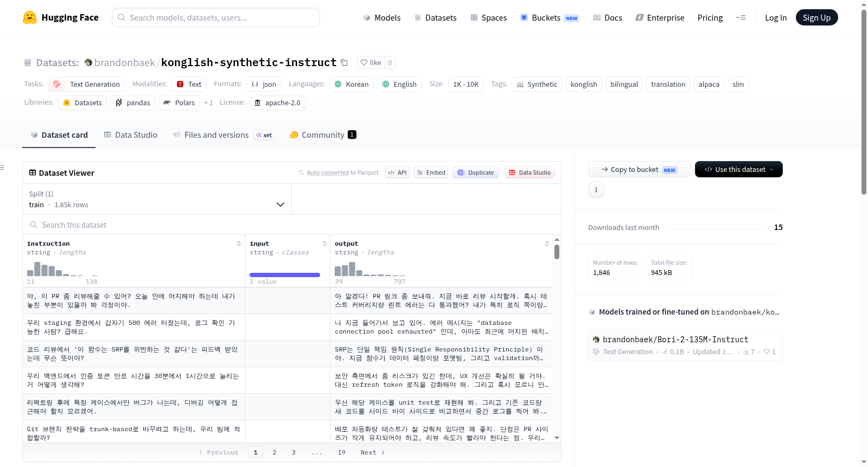
Task: Open Models in the top navigation
Action: click(x=382, y=17)
